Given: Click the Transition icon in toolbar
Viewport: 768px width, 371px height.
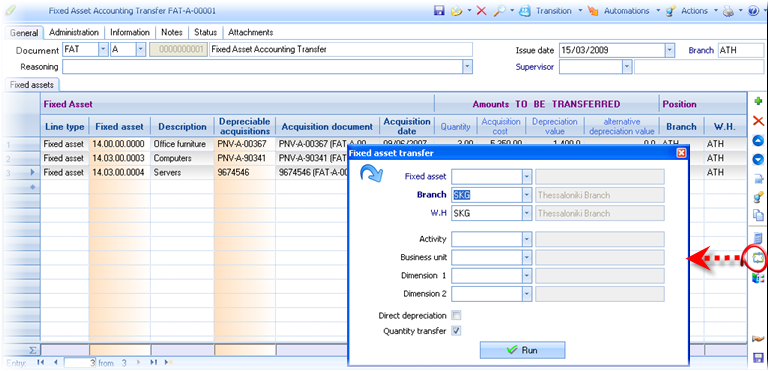Looking at the screenshot, I should [525, 11].
